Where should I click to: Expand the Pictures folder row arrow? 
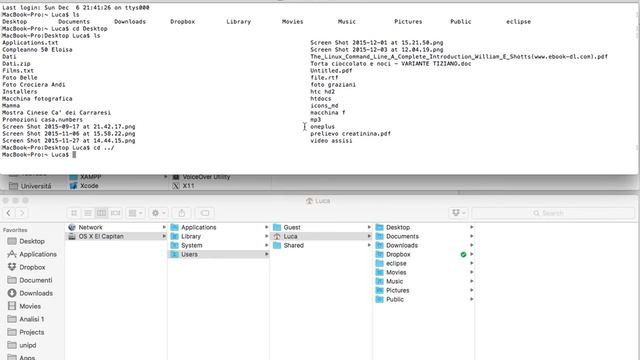[x=471, y=290]
